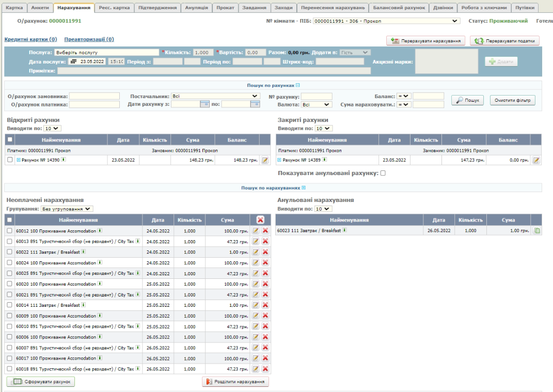Click the О/рахунок замовника input field
Image resolution: width=553 pixels, height=392 pixels.
[x=93, y=96]
